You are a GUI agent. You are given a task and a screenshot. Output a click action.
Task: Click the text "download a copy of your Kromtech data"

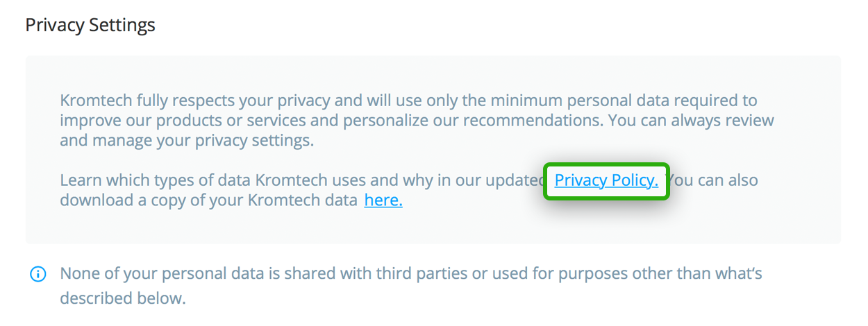pos(208,201)
